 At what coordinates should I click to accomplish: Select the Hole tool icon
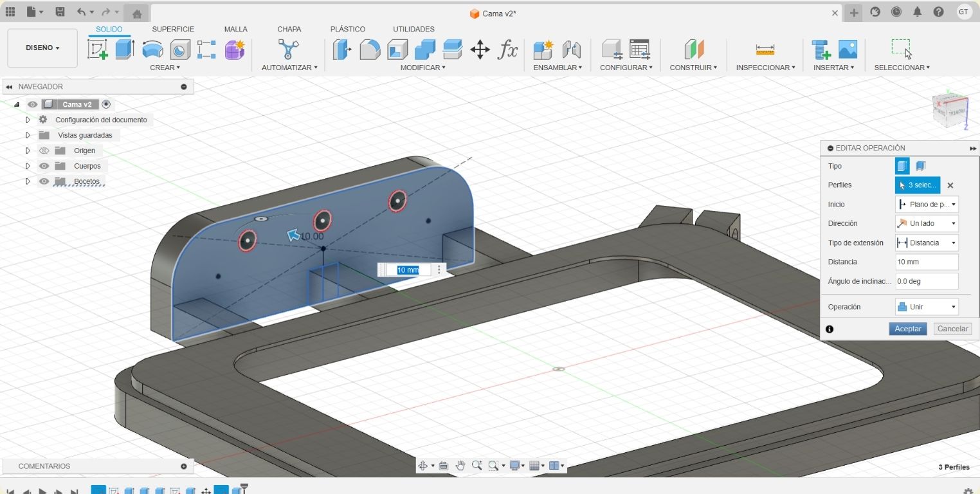[x=180, y=50]
